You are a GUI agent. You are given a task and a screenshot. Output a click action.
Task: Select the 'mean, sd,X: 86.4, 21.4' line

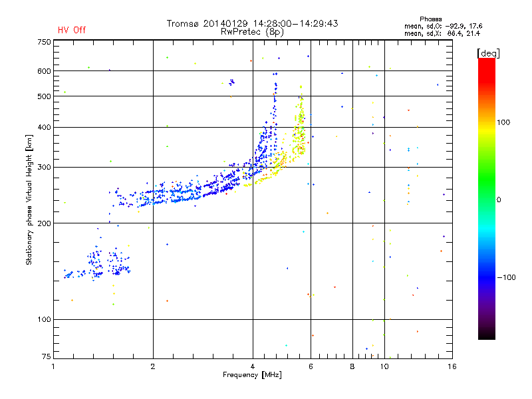(442, 33)
